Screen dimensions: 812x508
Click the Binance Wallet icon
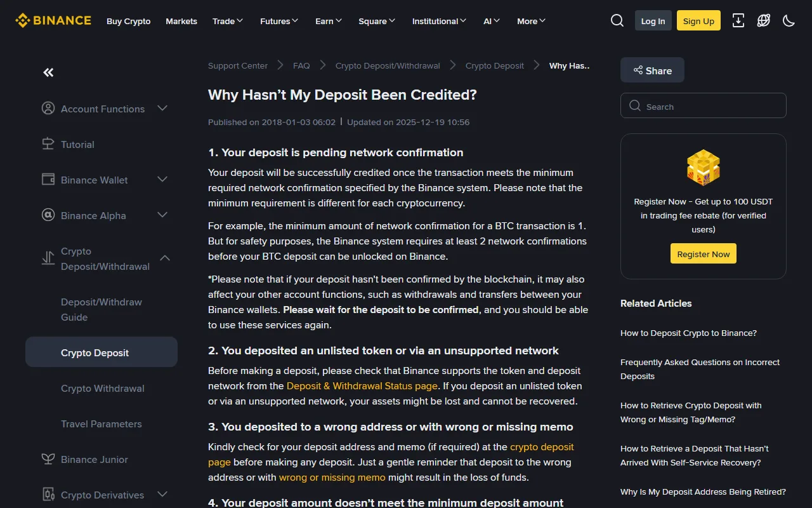(x=48, y=180)
